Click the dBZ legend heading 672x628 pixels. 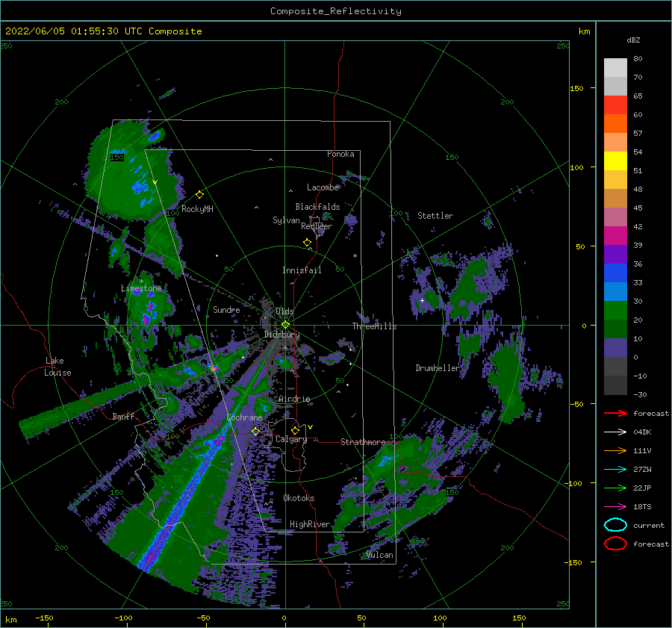coord(633,40)
